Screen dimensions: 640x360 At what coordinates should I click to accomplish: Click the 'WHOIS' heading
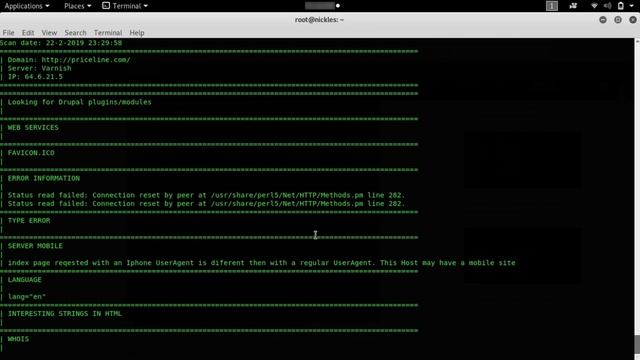[x=18, y=339]
